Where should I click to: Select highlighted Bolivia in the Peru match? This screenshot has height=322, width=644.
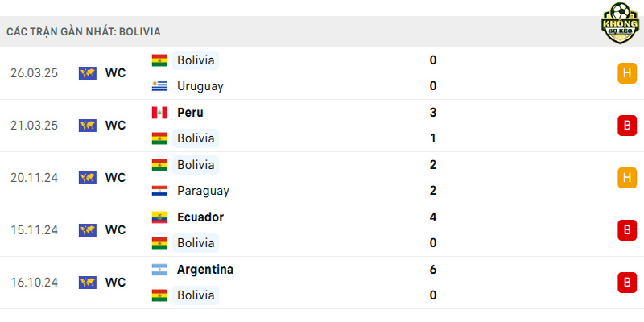coord(196,138)
